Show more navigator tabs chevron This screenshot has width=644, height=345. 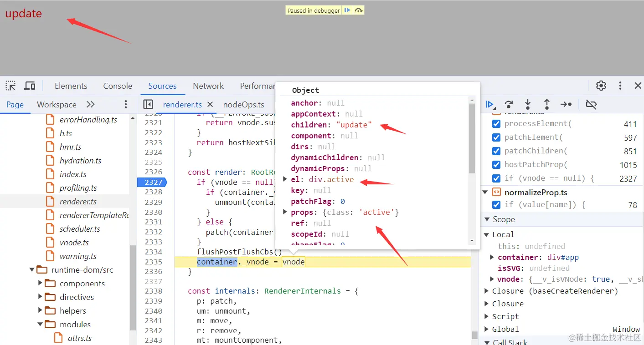pyautogui.click(x=90, y=104)
